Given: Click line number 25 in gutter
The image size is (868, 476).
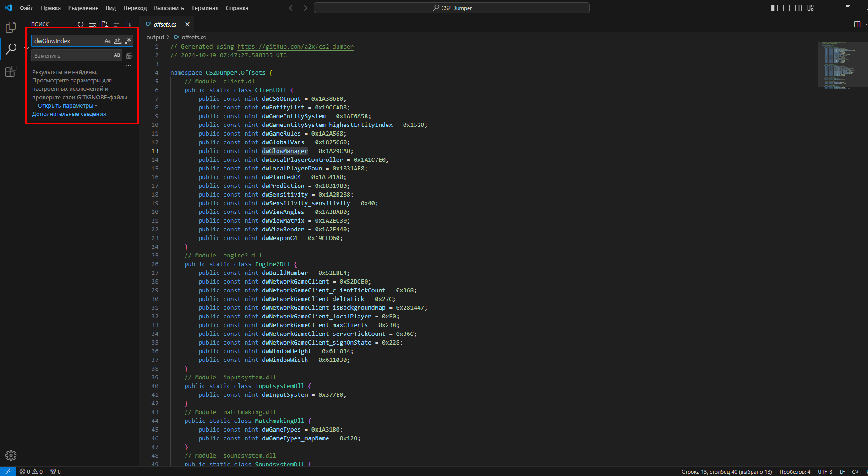Looking at the screenshot, I should click(x=155, y=256).
